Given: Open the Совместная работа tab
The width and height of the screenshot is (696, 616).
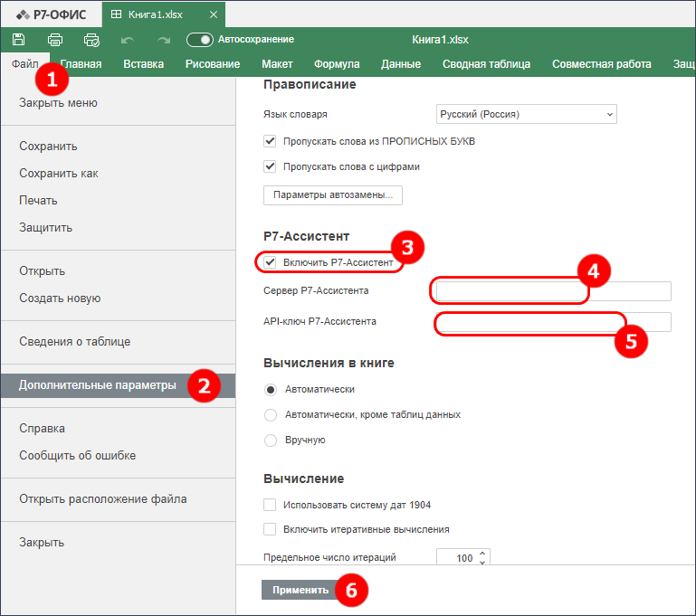Looking at the screenshot, I should pyautogui.click(x=602, y=64).
